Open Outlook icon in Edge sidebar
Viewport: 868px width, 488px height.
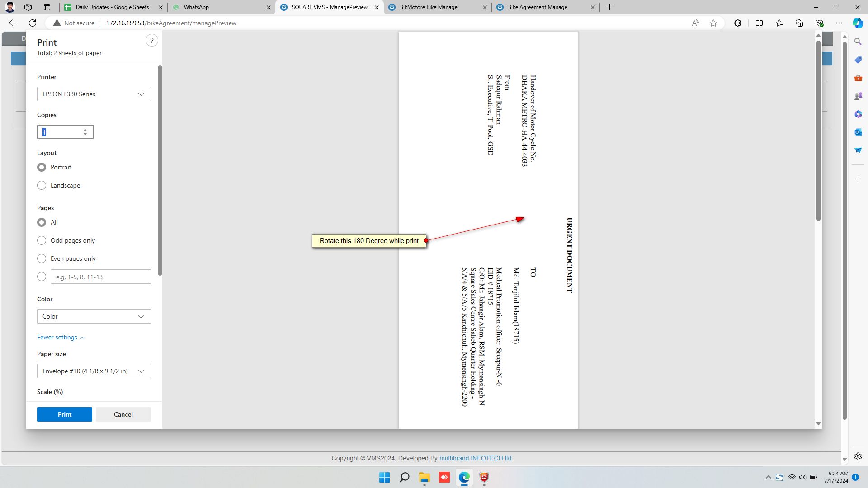coord(858,132)
